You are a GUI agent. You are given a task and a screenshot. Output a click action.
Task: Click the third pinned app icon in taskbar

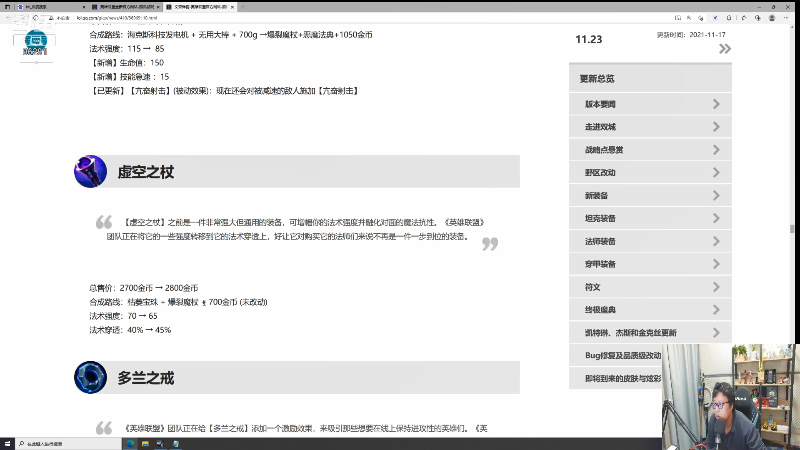(160, 444)
